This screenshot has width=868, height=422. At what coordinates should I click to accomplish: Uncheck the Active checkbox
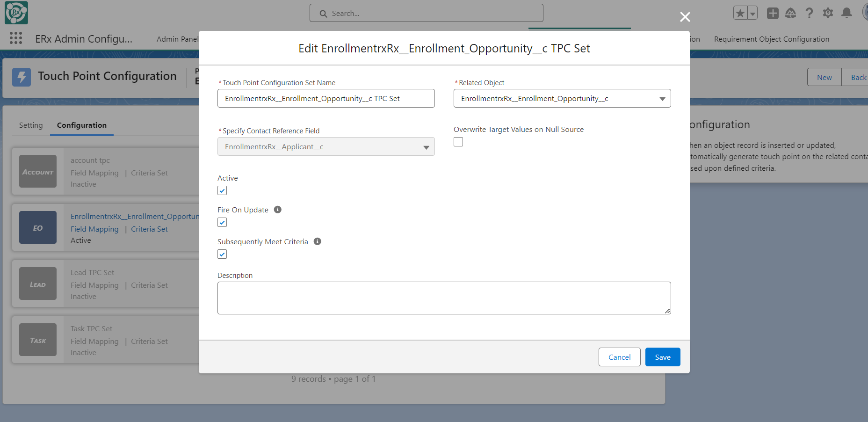(222, 190)
